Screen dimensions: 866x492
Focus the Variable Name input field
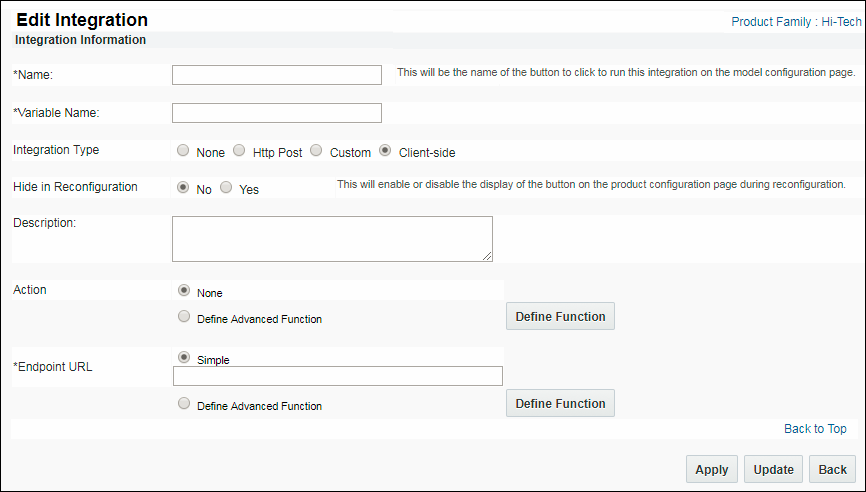tap(277, 113)
